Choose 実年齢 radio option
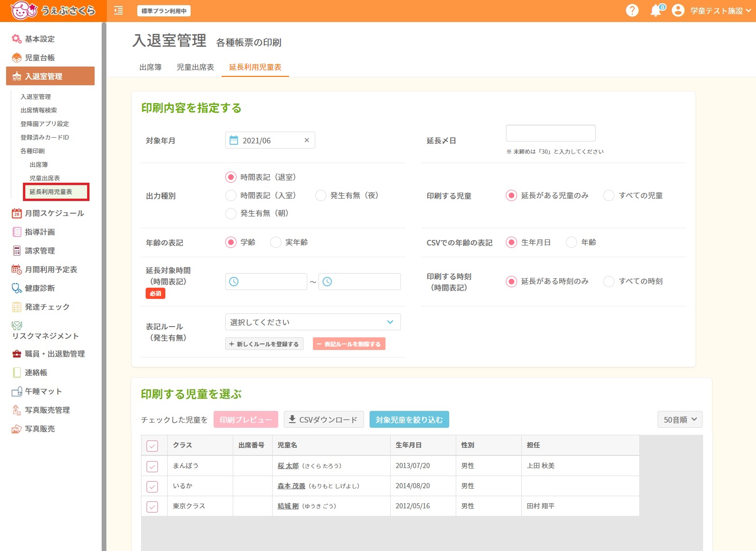The image size is (756, 551). (x=276, y=242)
